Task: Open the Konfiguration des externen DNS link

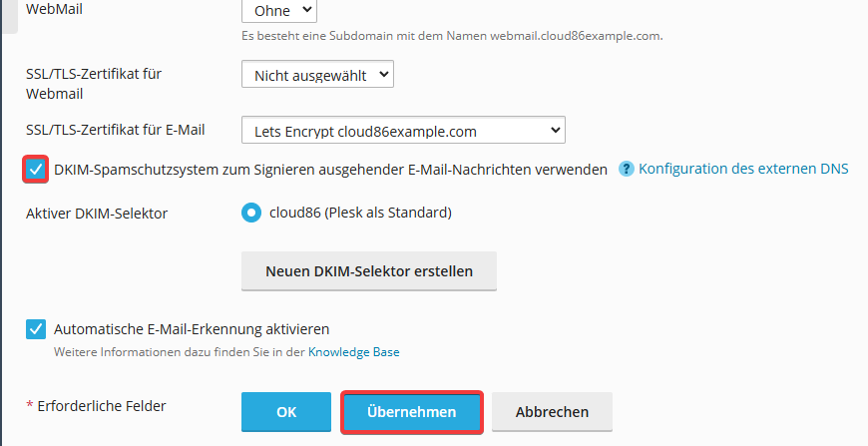Action: coord(743,169)
